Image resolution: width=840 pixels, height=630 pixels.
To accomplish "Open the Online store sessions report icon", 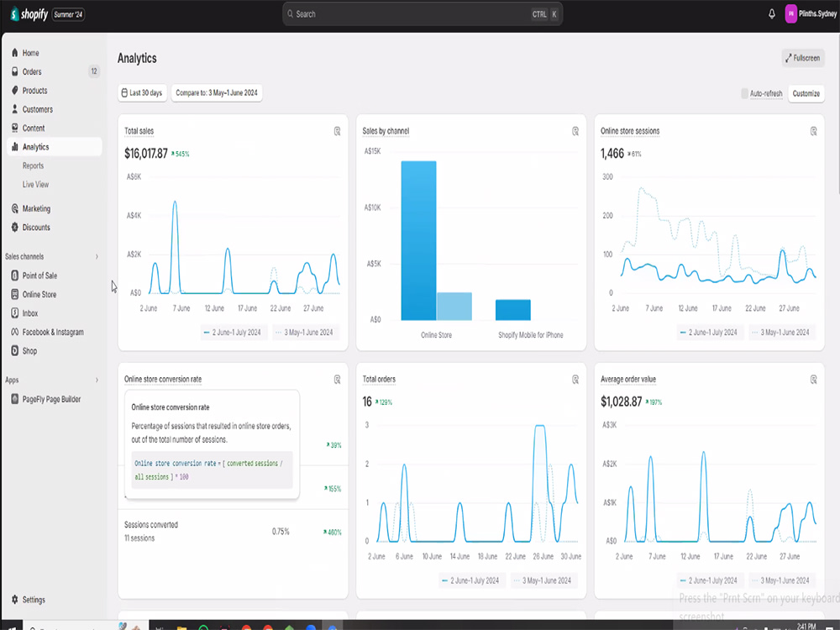I will point(813,131).
